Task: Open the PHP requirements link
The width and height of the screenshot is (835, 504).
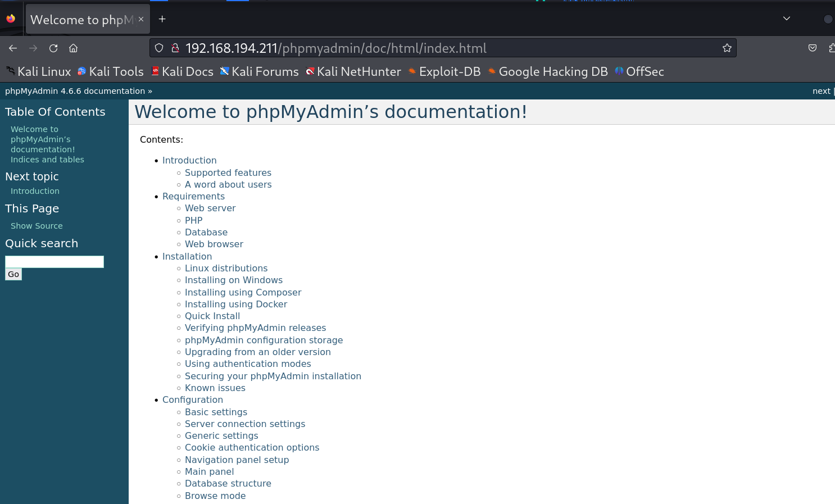Action: click(194, 221)
